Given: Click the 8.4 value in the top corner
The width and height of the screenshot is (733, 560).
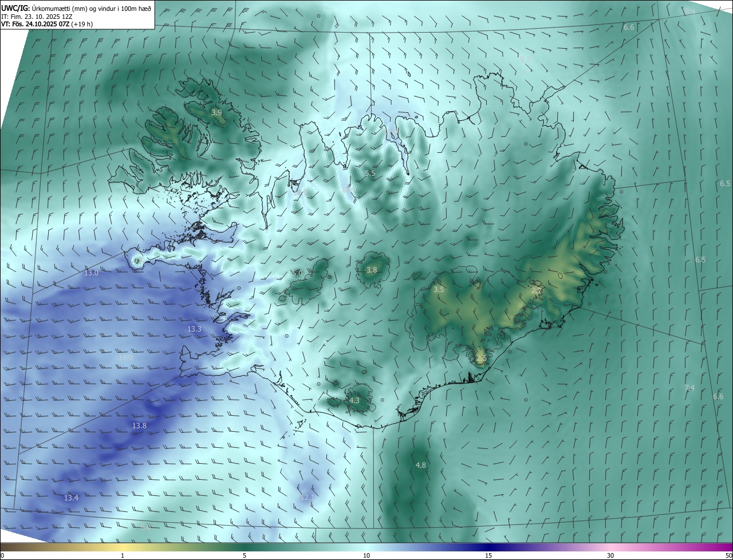Looking at the screenshot, I should point(689,12).
